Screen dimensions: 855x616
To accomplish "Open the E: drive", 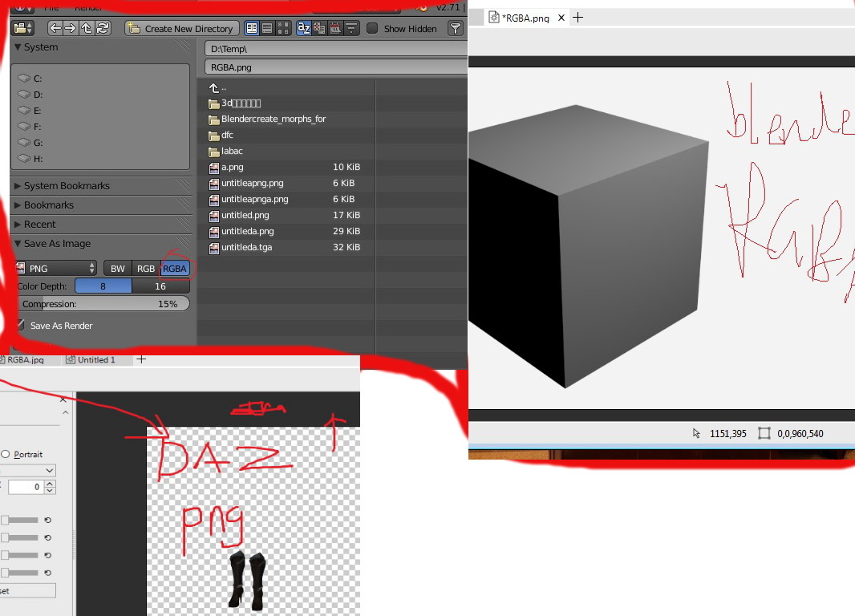I will click(x=30, y=111).
